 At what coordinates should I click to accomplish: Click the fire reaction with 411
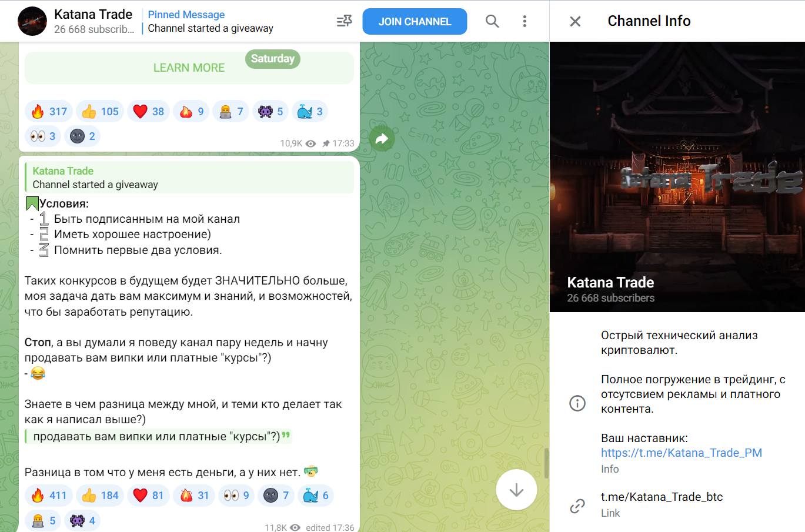click(x=49, y=496)
